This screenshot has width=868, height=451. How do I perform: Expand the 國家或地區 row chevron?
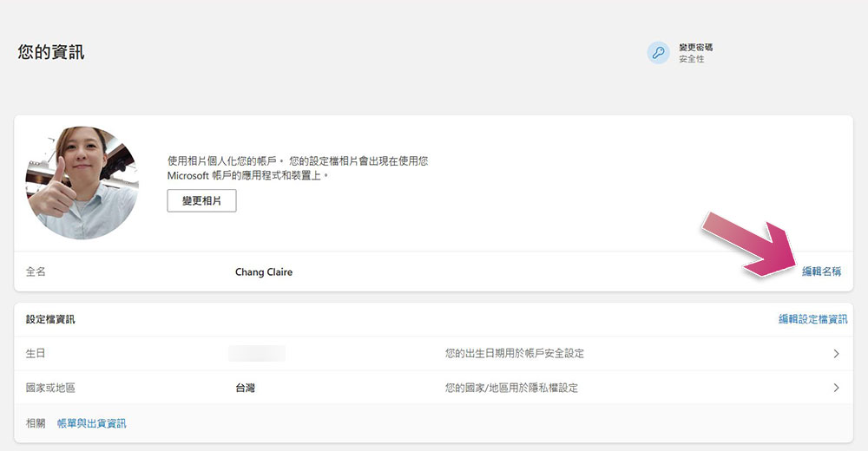point(836,388)
